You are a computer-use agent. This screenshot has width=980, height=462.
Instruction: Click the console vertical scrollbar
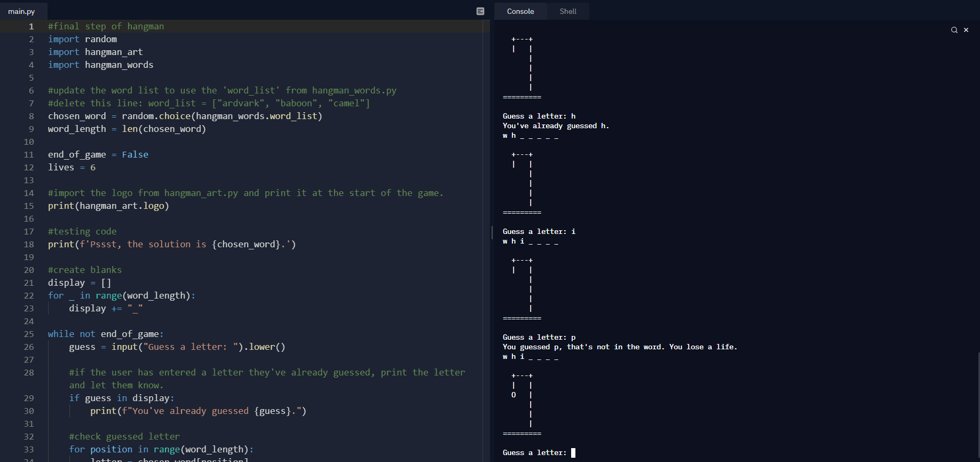click(978, 406)
